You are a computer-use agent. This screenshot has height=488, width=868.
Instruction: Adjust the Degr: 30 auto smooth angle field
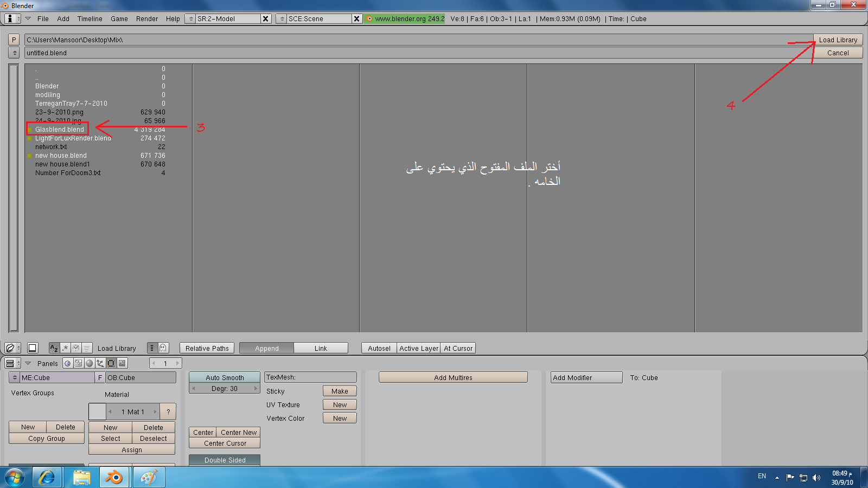point(225,388)
